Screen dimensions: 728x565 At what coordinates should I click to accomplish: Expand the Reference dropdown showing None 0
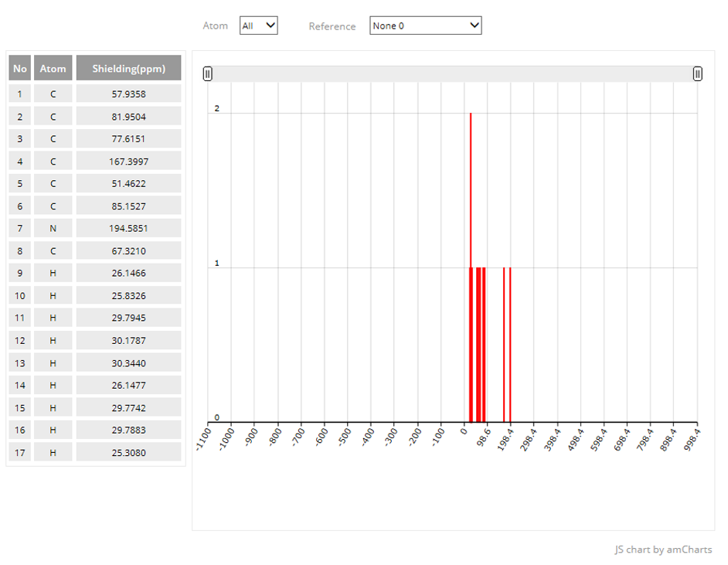pos(425,26)
